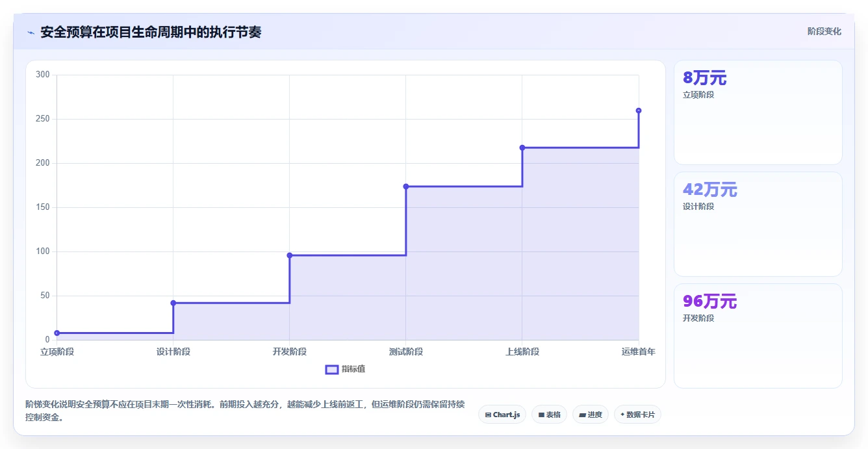Select the 运维首年 data point at 260

click(639, 110)
